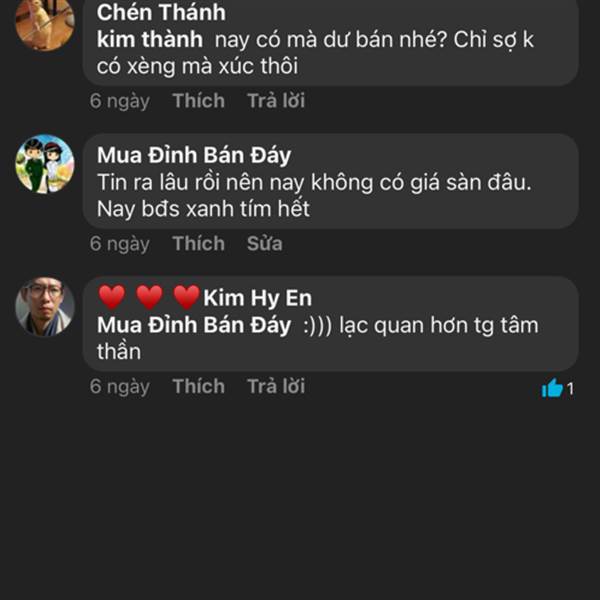
Task: Open Mua Đình Bán Đáy's avatar
Action: [45, 164]
